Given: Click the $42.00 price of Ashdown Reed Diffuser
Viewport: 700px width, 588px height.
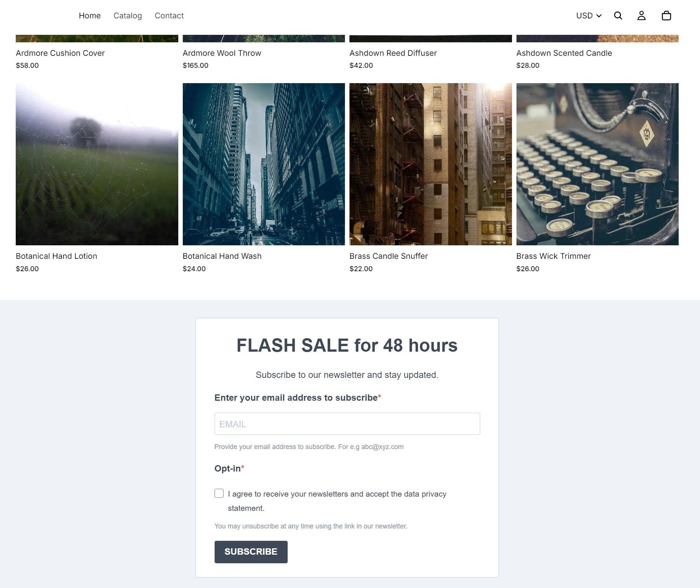Looking at the screenshot, I should 361,66.
